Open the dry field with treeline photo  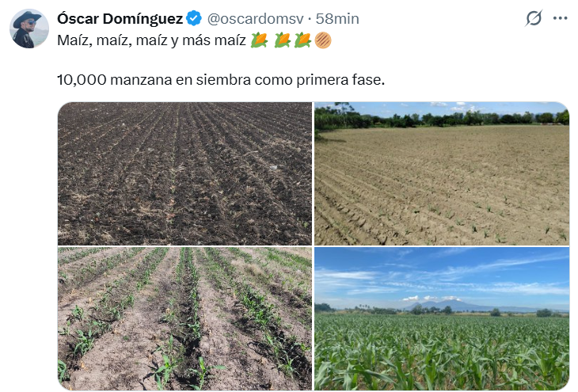coord(442,173)
